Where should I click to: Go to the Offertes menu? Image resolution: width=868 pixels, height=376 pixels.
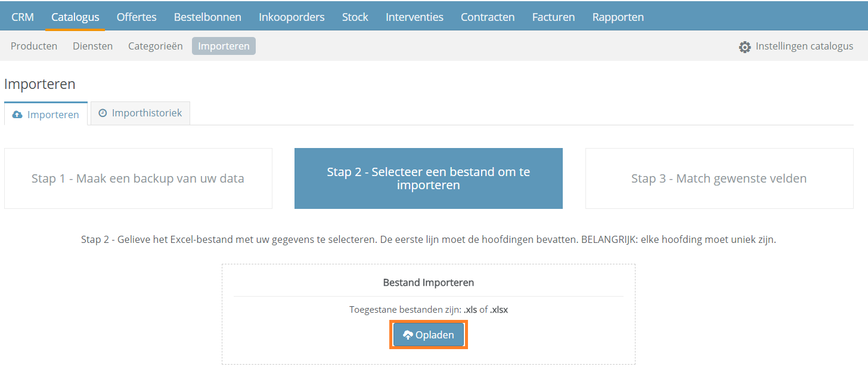click(x=137, y=17)
